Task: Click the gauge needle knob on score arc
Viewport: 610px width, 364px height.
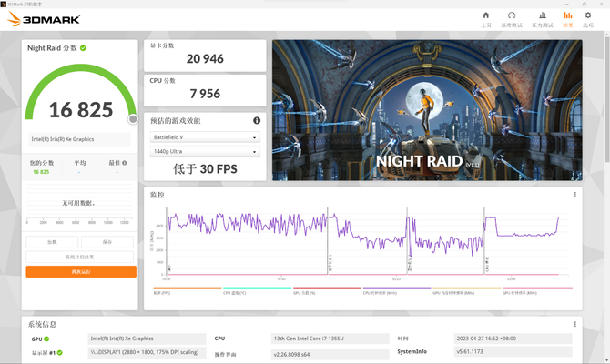Action: pyautogui.click(x=133, y=119)
